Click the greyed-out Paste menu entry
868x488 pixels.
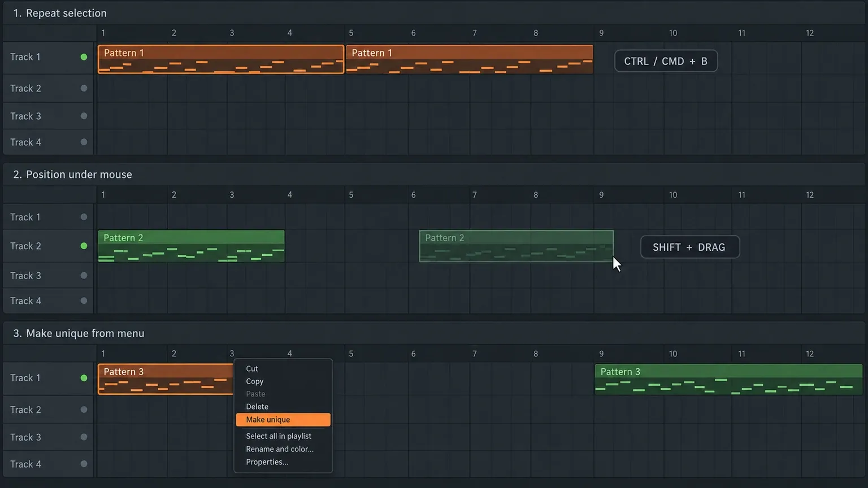pyautogui.click(x=283, y=394)
